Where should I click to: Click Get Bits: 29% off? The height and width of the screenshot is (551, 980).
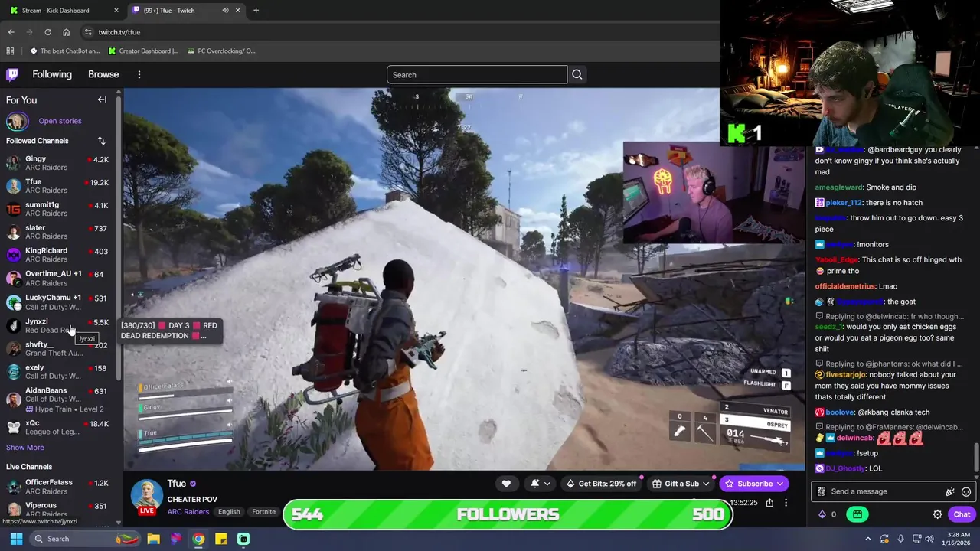coord(601,484)
